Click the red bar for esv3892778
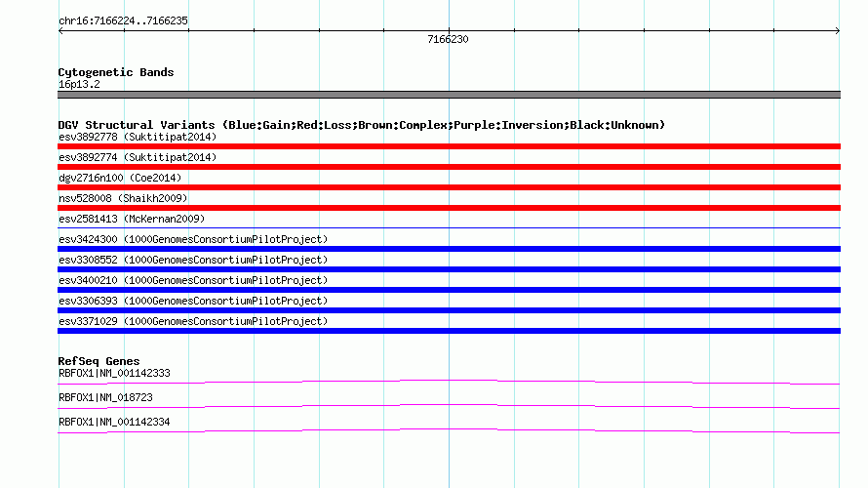This screenshot has width=868, height=488. click(x=449, y=146)
